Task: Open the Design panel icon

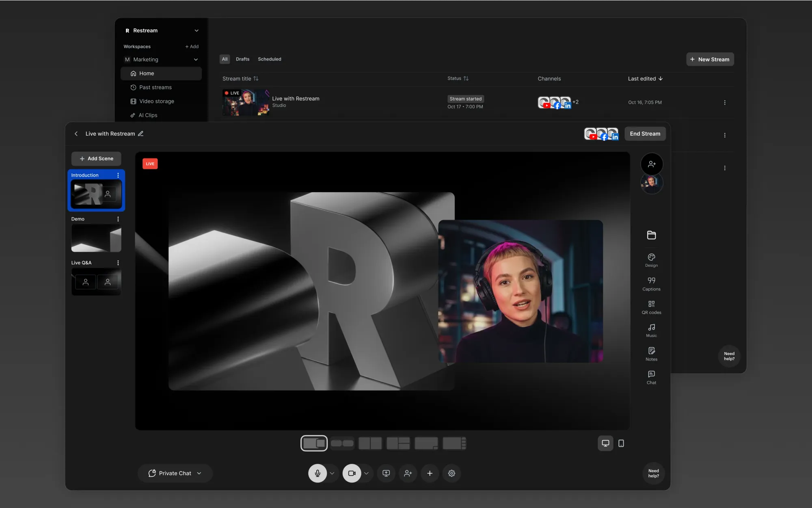Action: pyautogui.click(x=651, y=257)
